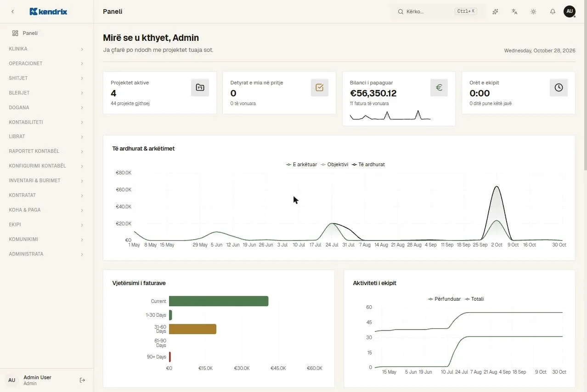
Task: Open the AU user avatar menu
Action: [570, 11]
